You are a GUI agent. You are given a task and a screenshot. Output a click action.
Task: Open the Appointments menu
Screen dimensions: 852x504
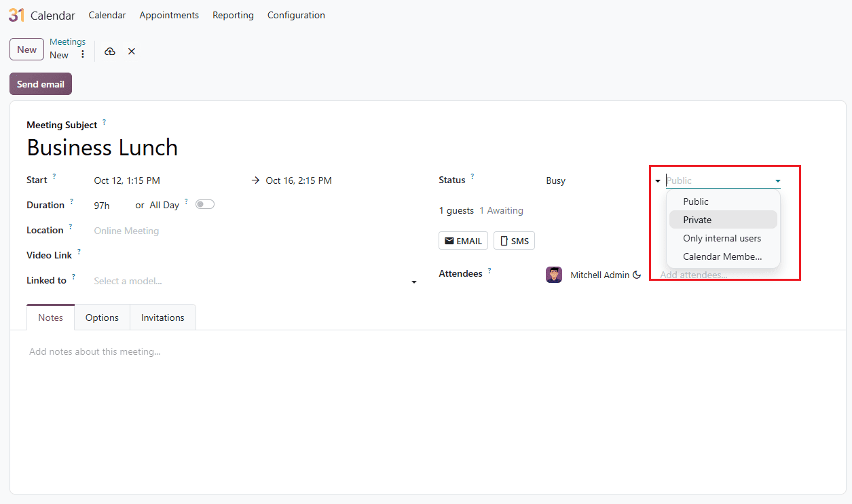coord(169,15)
